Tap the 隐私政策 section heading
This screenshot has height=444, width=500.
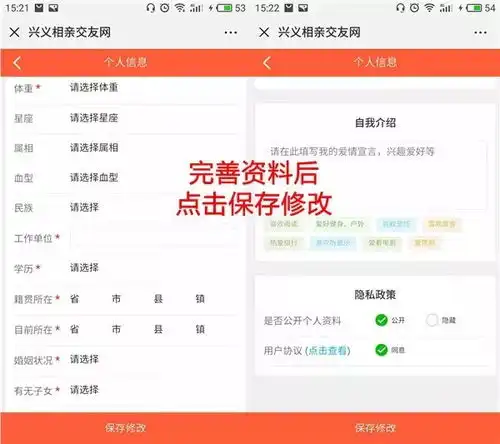click(375, 295)
